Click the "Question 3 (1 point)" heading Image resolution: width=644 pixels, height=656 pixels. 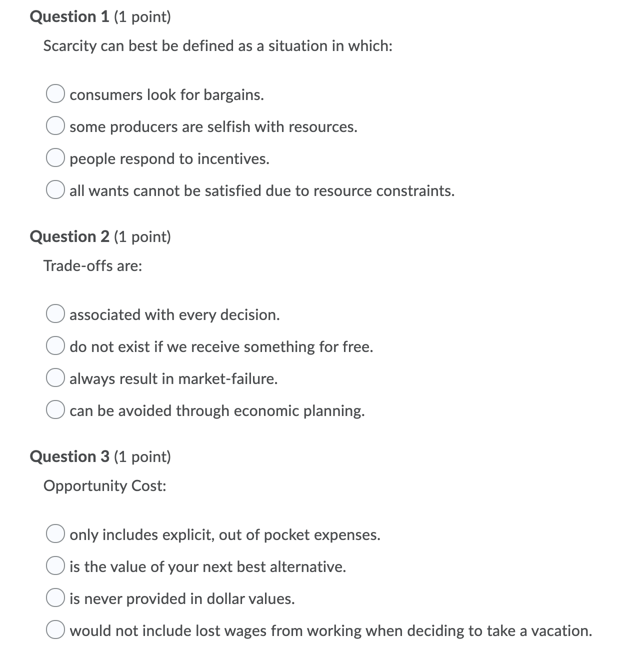pos(100,456)
